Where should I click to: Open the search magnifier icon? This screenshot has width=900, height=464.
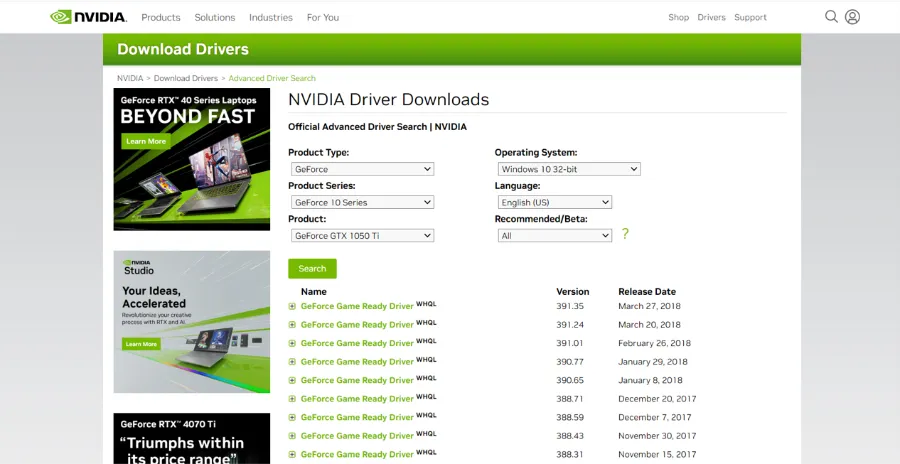831,17
